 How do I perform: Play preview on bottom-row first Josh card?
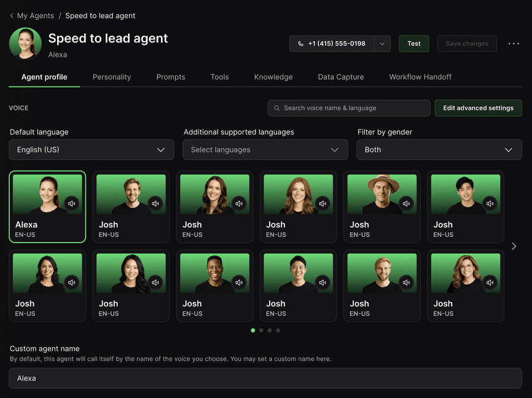tap(72, 283)
